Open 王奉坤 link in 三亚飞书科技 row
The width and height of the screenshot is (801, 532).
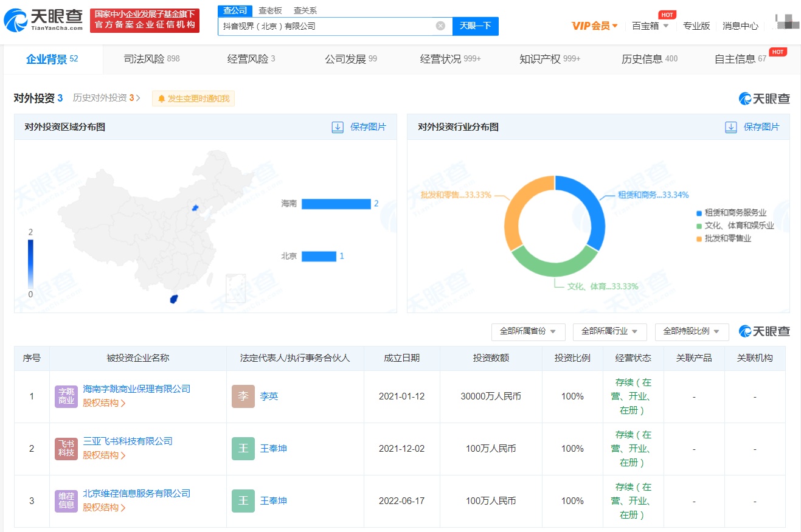click(x=274, y=449)
